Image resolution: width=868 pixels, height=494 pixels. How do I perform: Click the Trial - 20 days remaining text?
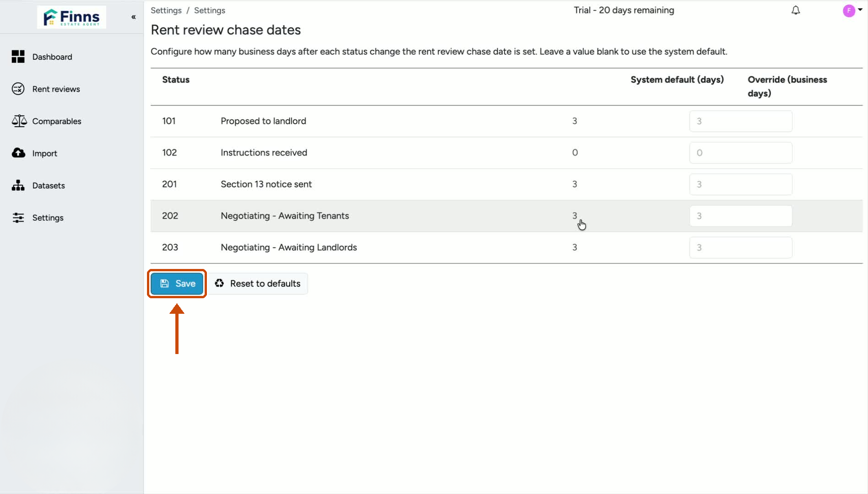624,10
